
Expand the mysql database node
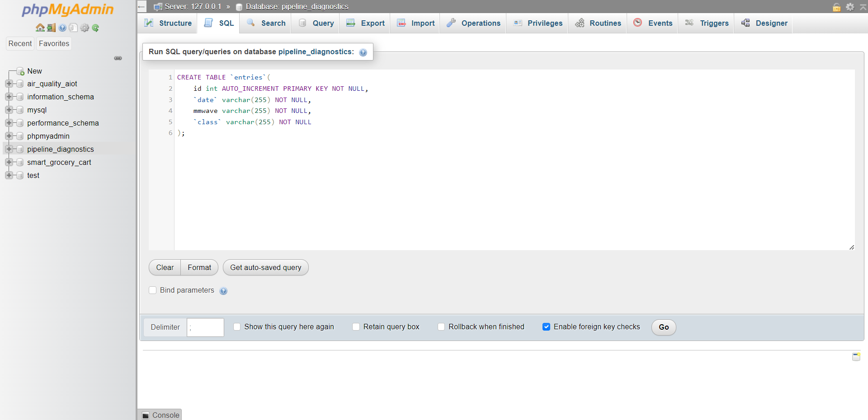(9, 110)
